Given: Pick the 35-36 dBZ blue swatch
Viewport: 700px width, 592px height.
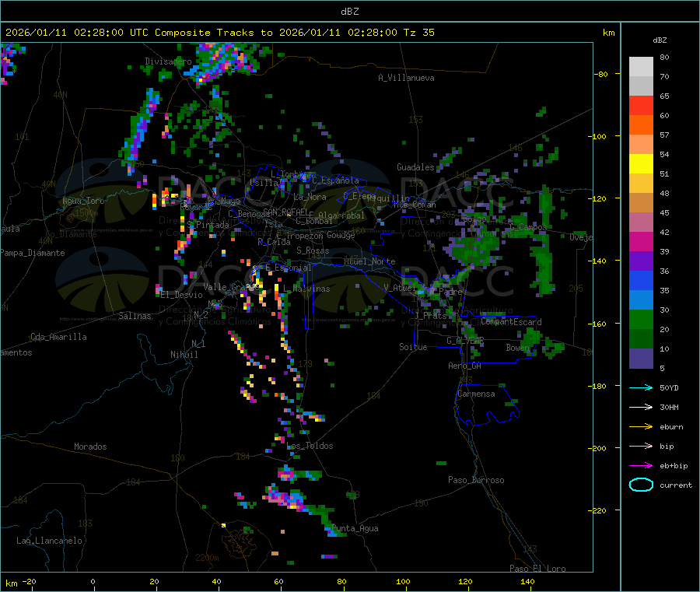Looking at the screenshot, I should (641, 280).
